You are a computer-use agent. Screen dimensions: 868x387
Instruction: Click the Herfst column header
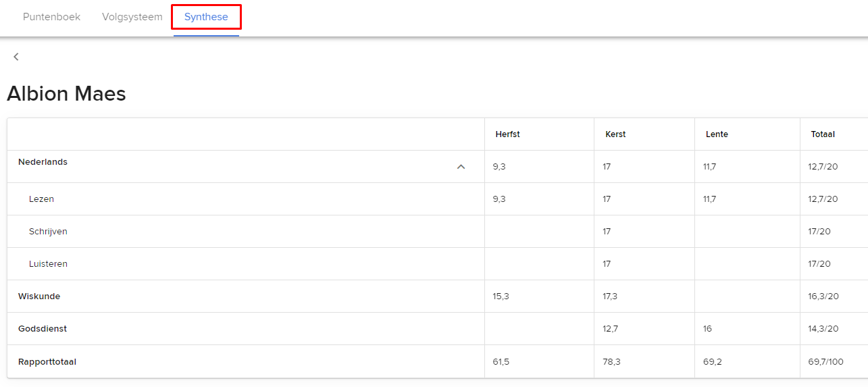tap(507, 134)
